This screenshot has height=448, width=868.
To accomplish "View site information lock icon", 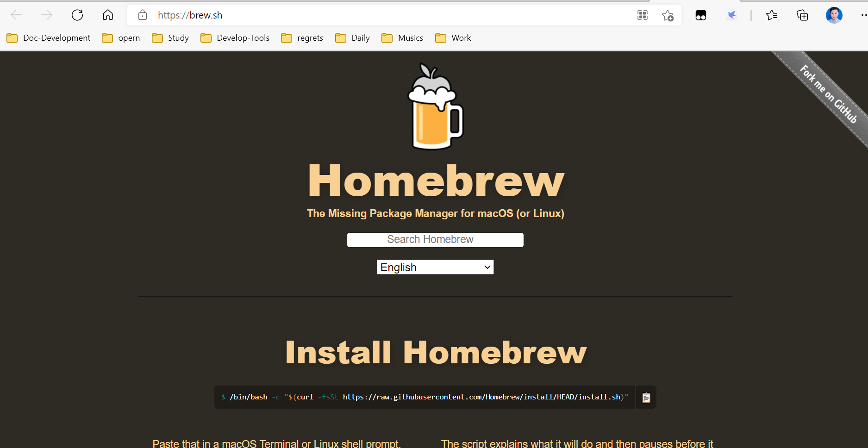I will (x=143, y=15).
